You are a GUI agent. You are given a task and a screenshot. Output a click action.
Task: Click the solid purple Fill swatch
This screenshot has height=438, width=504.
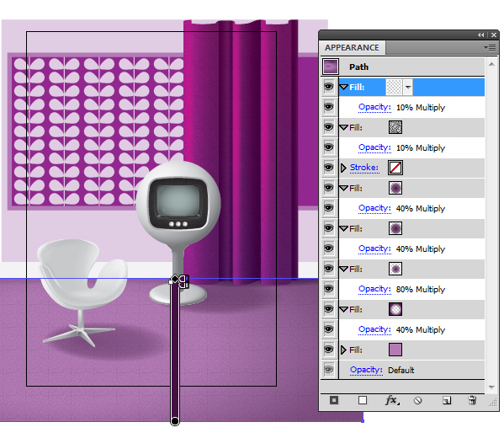click(x=395, y=350)
